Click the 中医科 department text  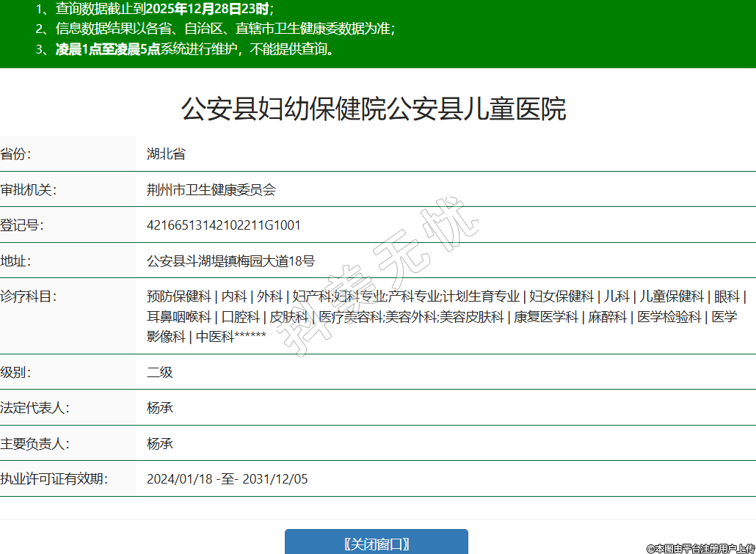[x=214, y=337]
